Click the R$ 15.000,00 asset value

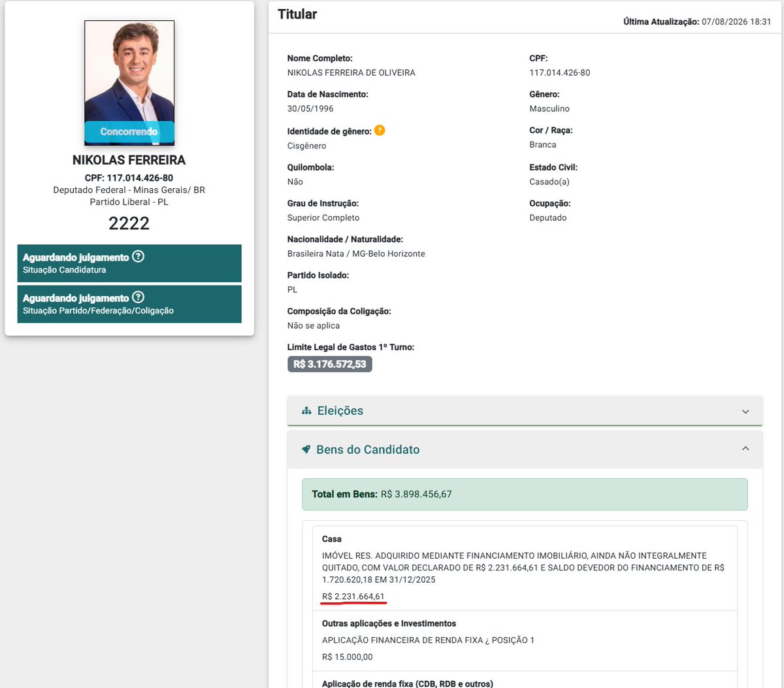point(348,657)
